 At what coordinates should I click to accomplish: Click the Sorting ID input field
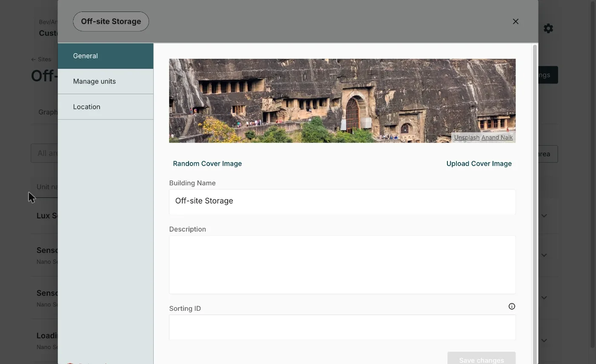(342, 327)
